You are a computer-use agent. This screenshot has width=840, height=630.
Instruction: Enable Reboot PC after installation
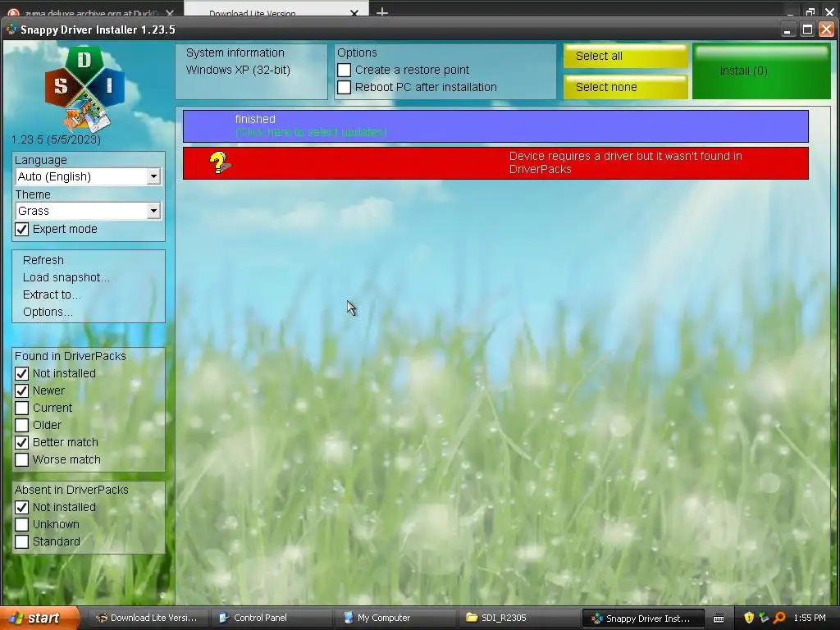tap(345, 87)
